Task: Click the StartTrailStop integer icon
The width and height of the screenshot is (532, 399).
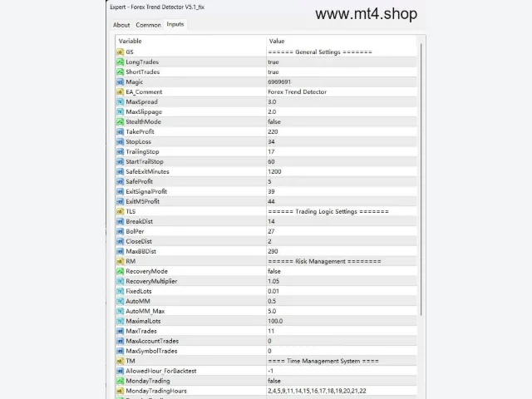Action: 120,161
